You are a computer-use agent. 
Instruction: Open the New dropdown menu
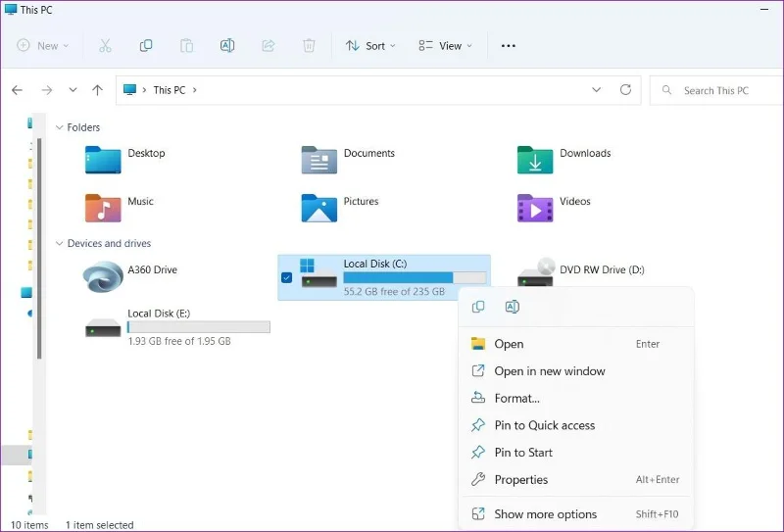point(43,46)
